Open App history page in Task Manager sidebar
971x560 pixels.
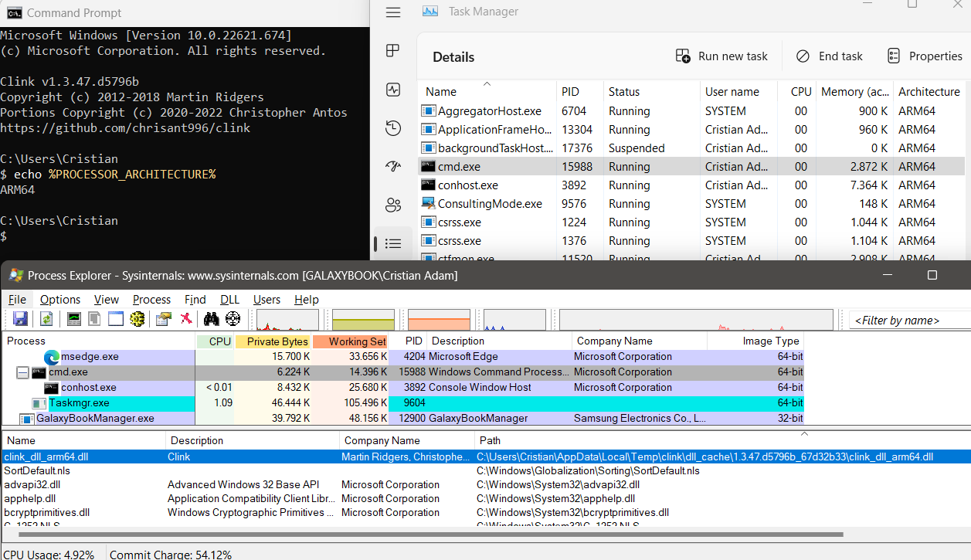[393, 128]
